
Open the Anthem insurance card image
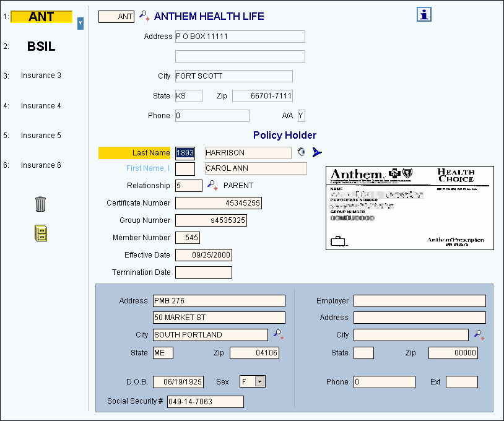click(x=409, y=207)
